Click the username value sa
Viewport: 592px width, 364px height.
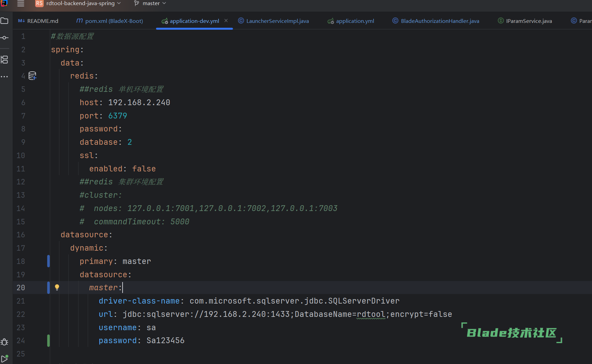point(151,327)
